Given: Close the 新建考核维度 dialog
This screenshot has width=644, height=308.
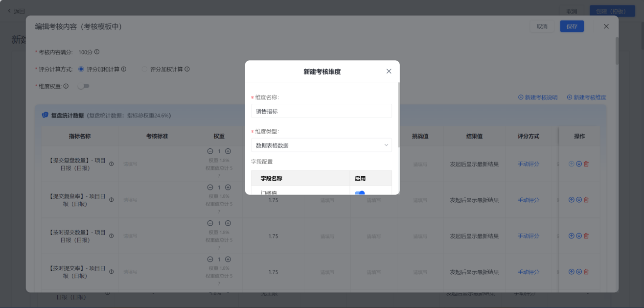Looking at the screenshot, I should coord(389,71).
